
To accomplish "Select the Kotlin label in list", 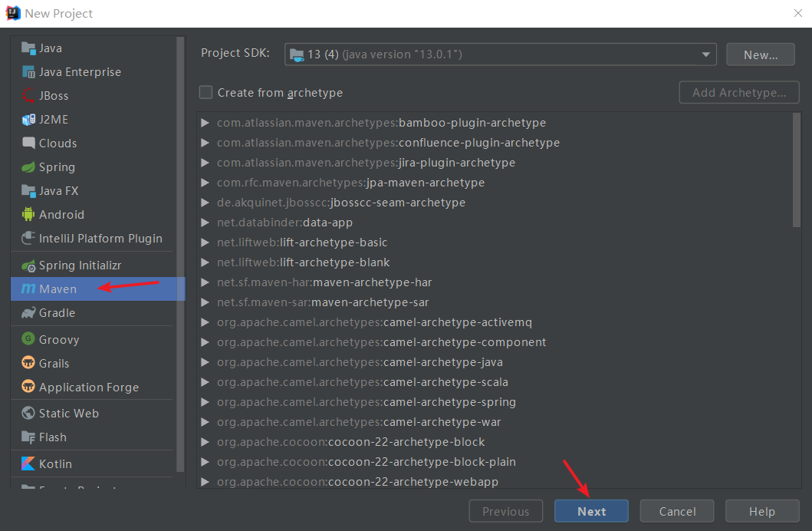I will pos(55,463).
